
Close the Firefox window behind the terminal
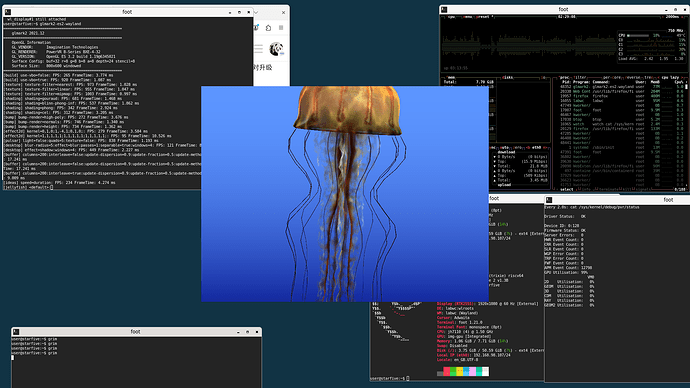(283, 12)
